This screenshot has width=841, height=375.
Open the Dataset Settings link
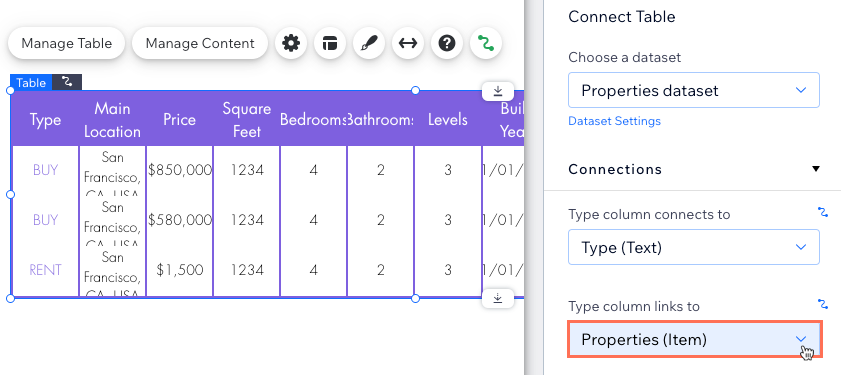pos(615,121)
